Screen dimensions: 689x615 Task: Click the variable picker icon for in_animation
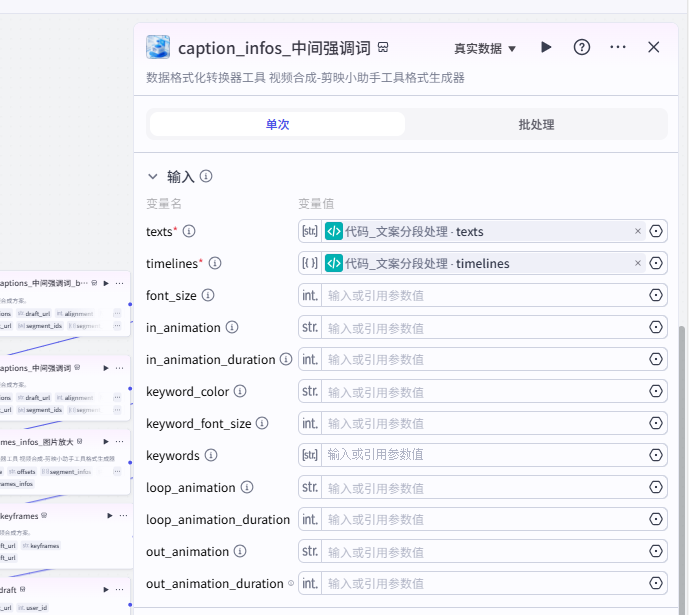tap(656, 327)
